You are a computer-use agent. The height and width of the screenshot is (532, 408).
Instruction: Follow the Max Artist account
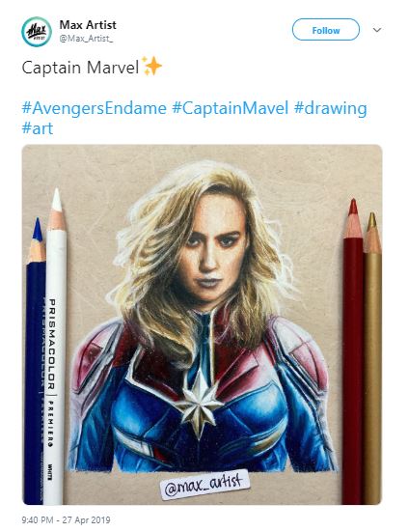point(326,30)
